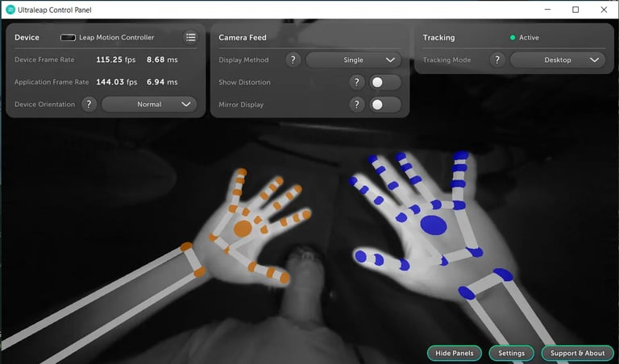Toggle the Show Distortion switch
619x364 pixels.
tap(385, 82)
